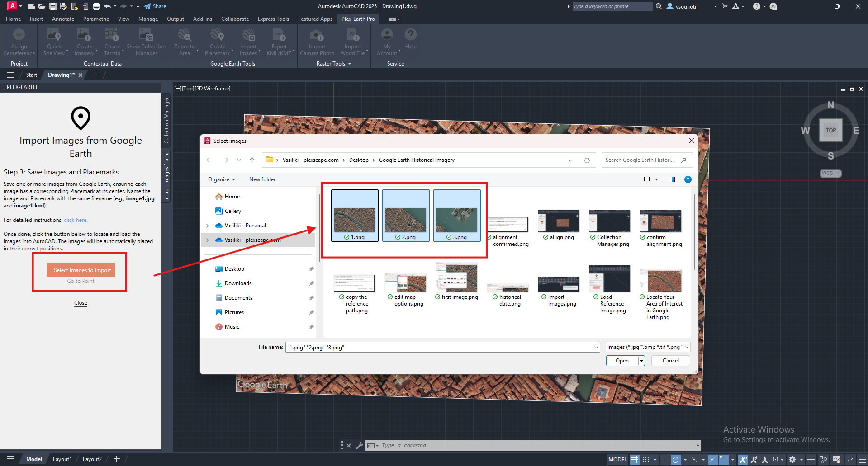
Task: Click Select Images to Import button
Action: coord(81,270)
